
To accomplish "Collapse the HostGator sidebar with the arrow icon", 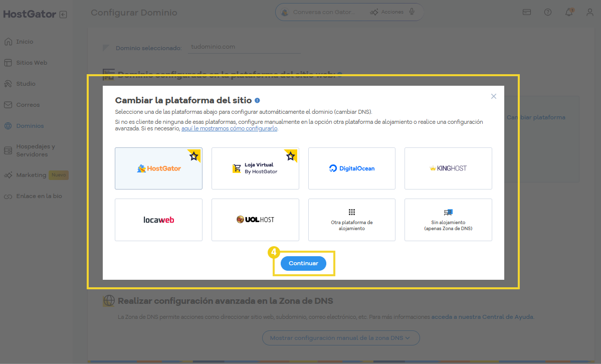I will (x=63, y=15).
